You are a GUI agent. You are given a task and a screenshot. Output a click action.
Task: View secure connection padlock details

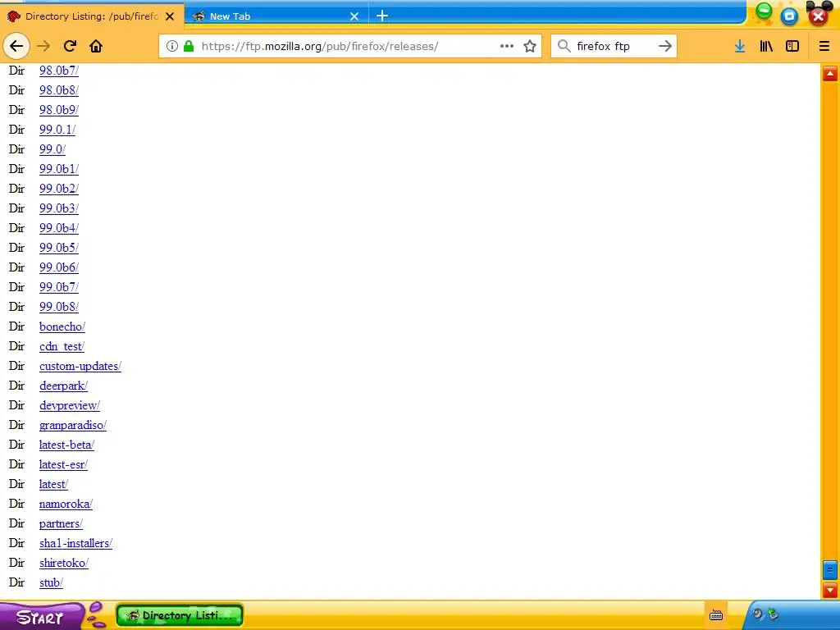189,46
